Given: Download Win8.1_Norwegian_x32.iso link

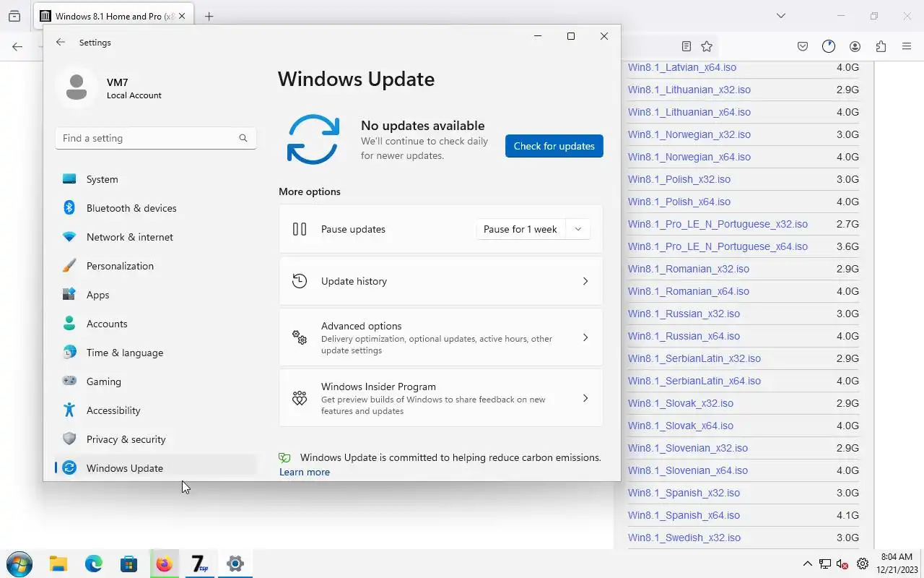Looking at the screenshot, I should pyautogui.click(x=689, y=134).
